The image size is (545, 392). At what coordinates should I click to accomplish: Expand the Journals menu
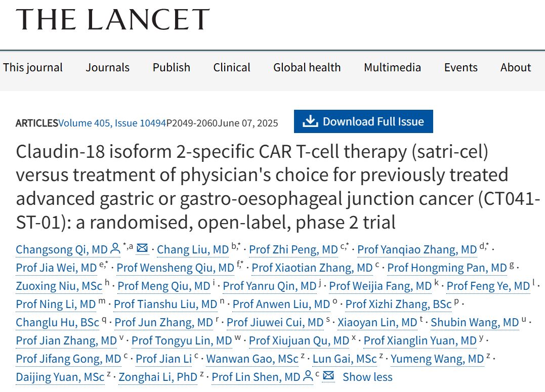pyautogui.click(x=107, y=67)
